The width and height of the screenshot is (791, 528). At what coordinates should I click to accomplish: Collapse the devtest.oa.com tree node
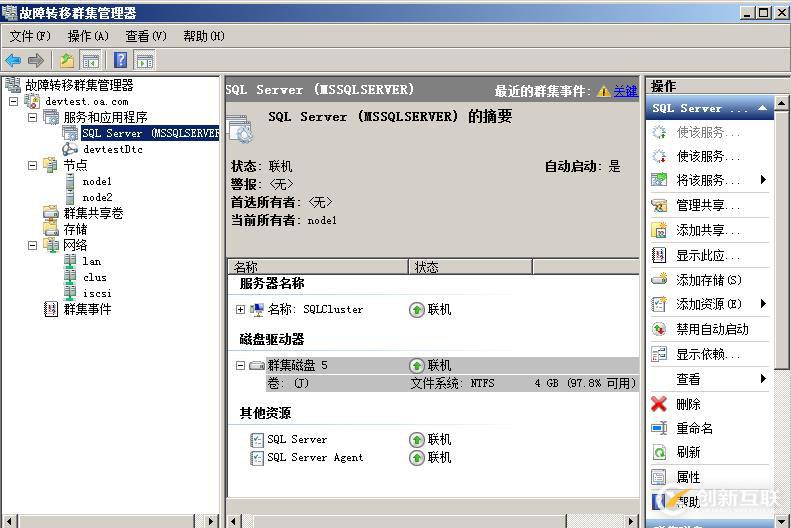[14, 101]
